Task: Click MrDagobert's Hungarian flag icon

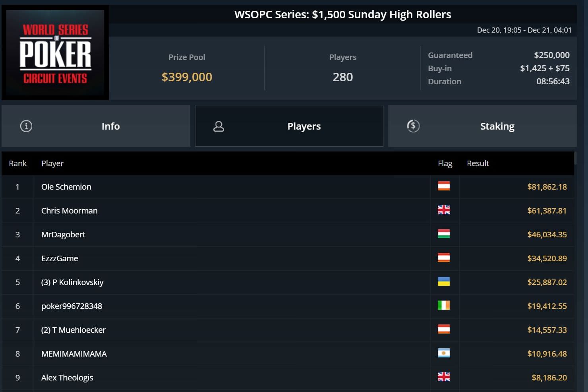Action: click(x=444, y=234)
